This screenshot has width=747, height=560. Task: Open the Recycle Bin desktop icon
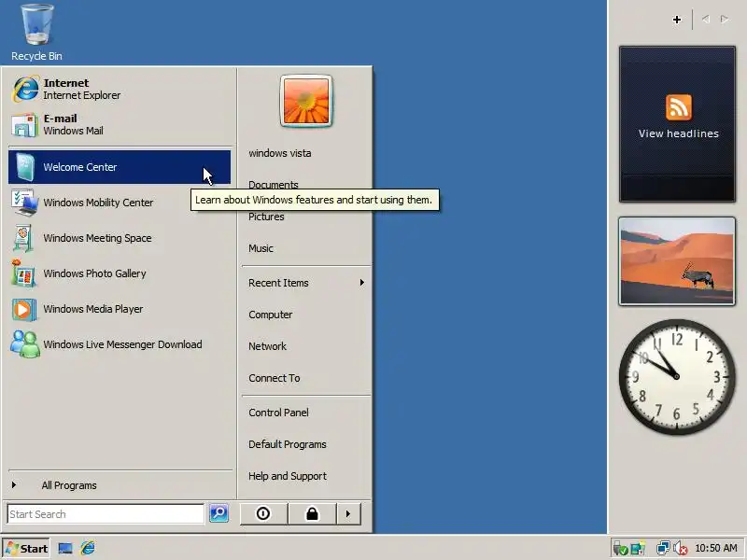coord(36,33)
